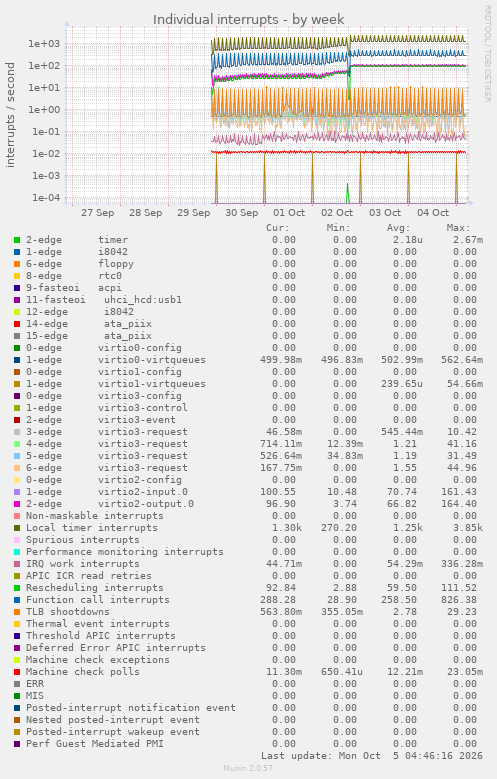The width and height of the screenshot is (497, 779).
Task: Click the cyan swatch beside Performance monitoring interrupts
Action: (x=17, y=551)
